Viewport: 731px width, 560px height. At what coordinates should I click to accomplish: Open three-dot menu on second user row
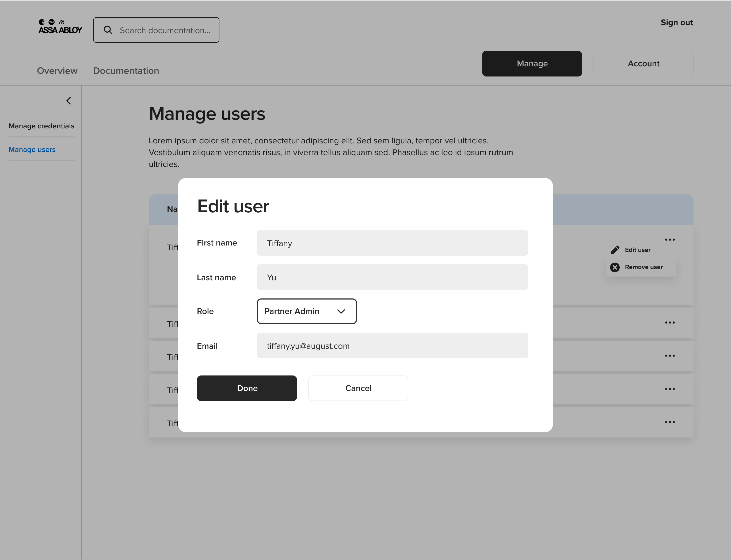click(x=670, y=323)
